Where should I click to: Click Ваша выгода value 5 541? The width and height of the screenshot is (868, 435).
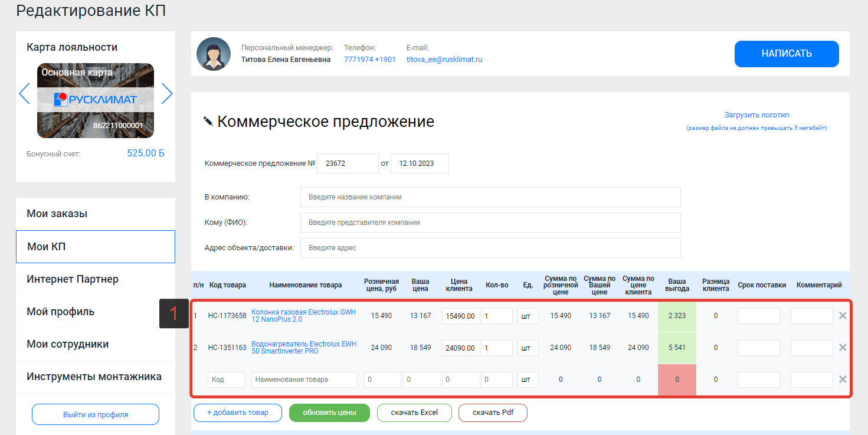click(677, 348)
